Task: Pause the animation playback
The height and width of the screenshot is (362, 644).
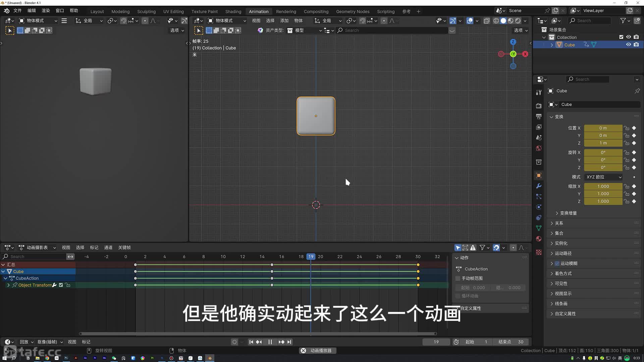Action: 270,342
